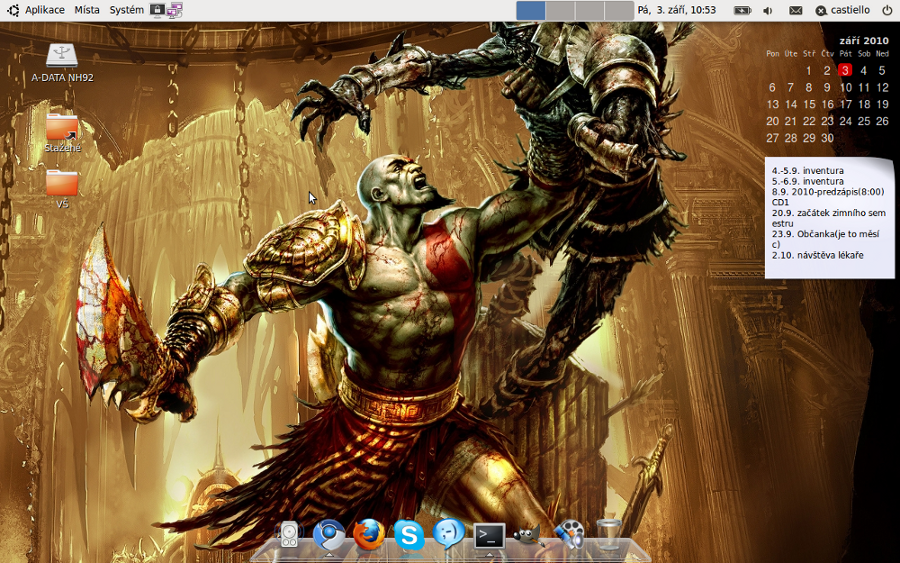The image size is (900, 563).
Task: Open the purple remote desktop monitors icon
Action: coord(174,10)
